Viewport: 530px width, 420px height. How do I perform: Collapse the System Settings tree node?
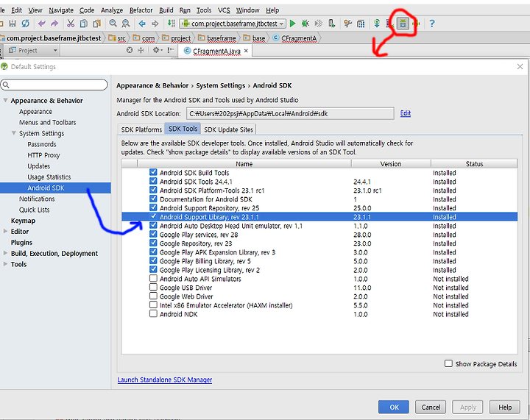pos(14,133)
